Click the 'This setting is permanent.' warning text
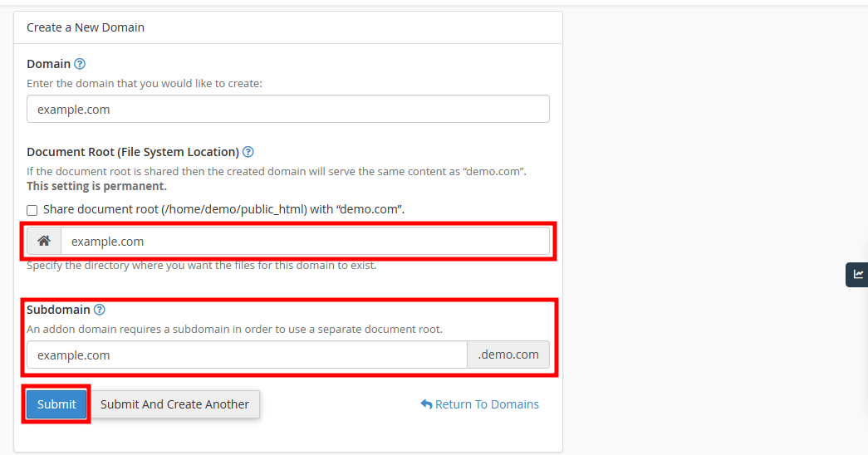Screen dimensions: 868x455 pyautogui.click(x=96, y=186)
